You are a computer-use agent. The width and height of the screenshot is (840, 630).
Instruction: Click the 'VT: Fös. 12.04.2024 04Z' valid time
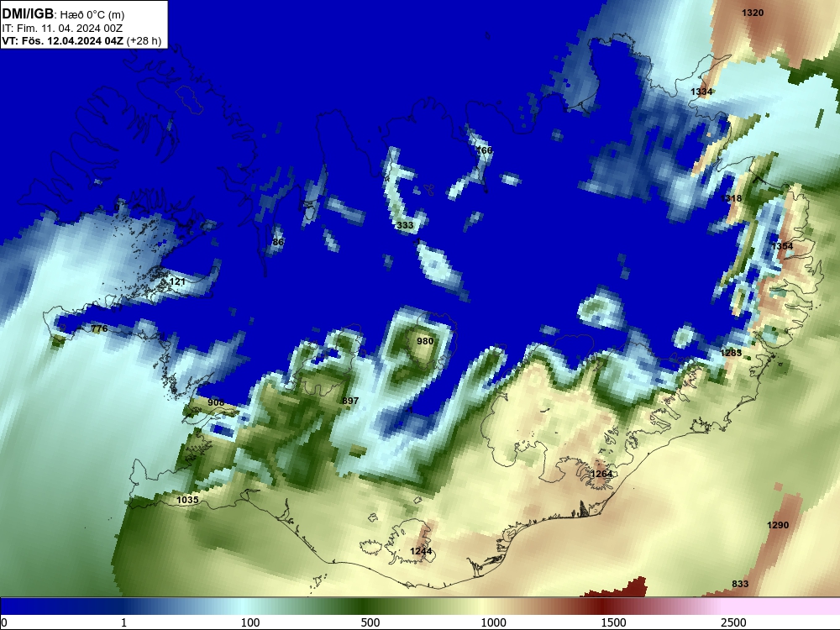[63, 40]
